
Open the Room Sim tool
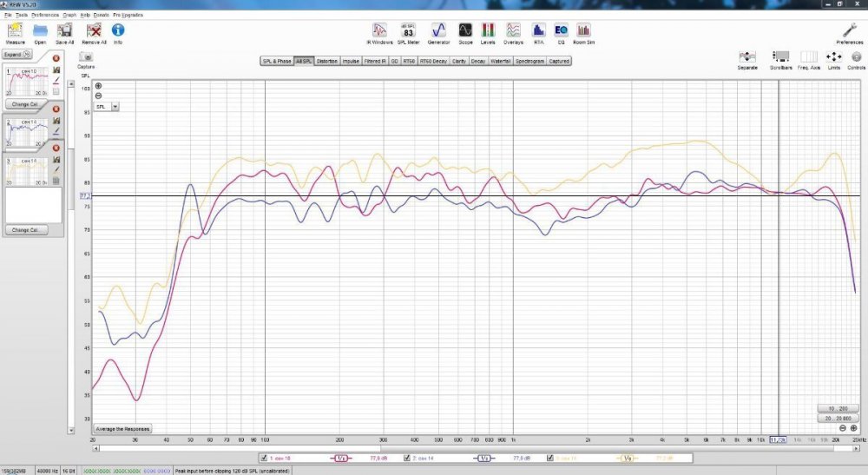(x=583, y=30)
